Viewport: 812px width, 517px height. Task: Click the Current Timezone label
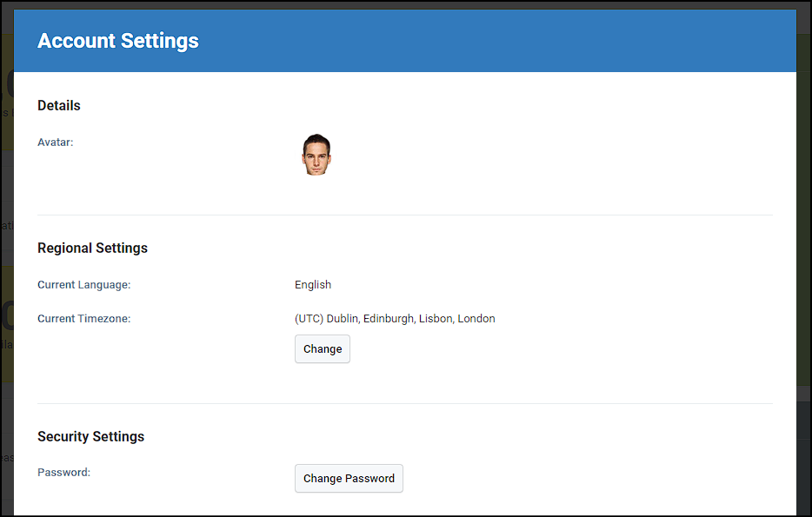point(83,318)
